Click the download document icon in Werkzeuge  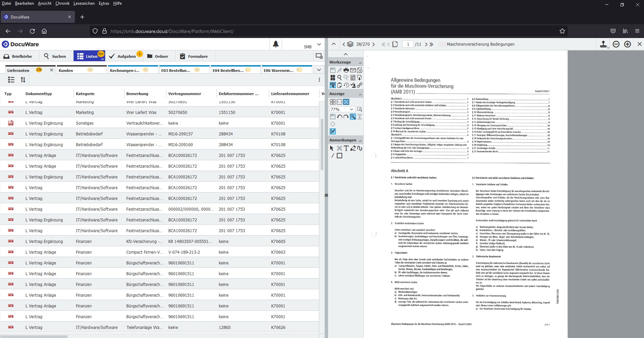pos(359,78)
